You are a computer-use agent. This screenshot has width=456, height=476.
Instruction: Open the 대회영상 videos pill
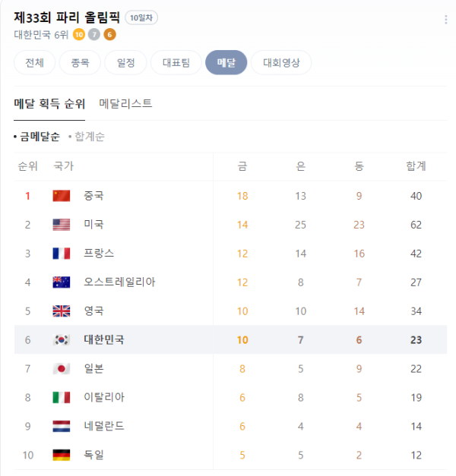click(x=281, y=62)
